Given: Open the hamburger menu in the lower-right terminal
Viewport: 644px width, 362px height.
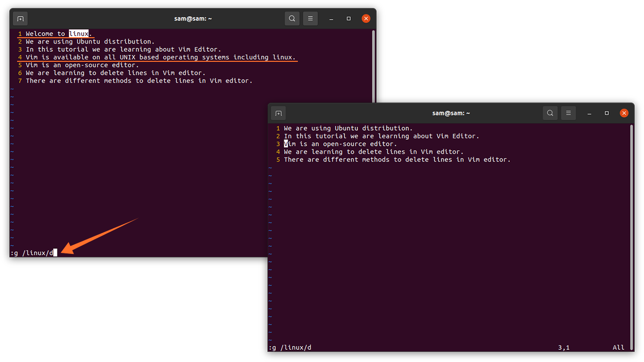Looking at the screenshot, I should (569, 113).
